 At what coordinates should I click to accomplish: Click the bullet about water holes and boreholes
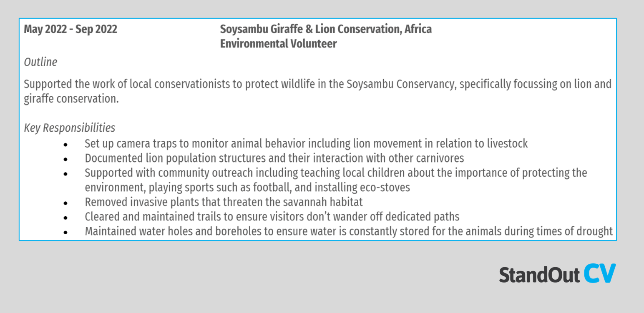pos(349,231)
